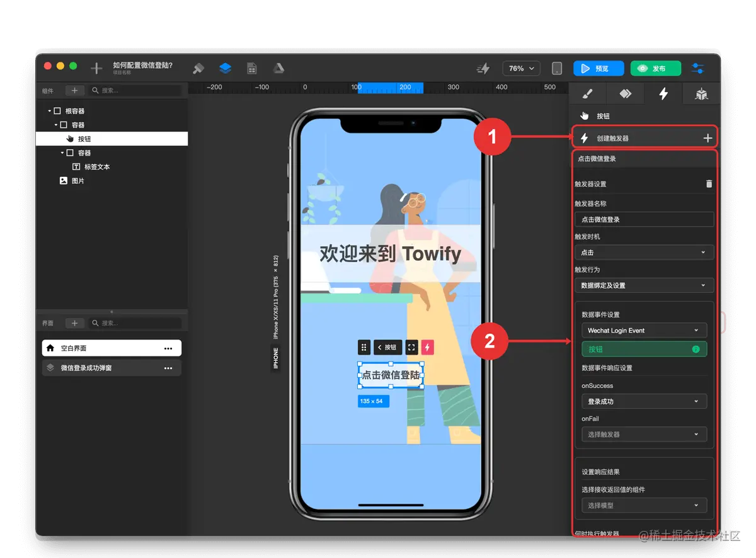The height and width of the screenshot is (558, 756).
Task: Open the sliders settings icon
Action: [x=698, y=68]
